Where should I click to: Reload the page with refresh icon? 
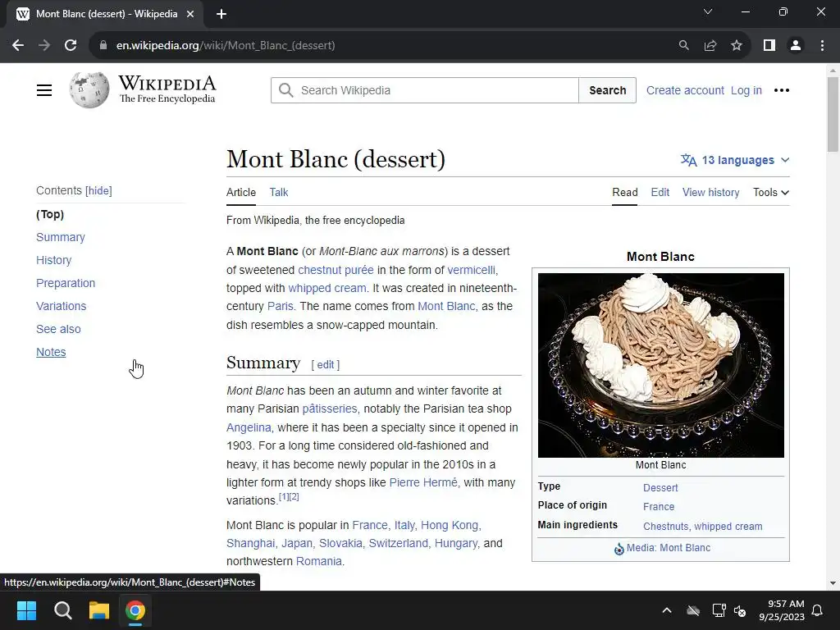71,46
